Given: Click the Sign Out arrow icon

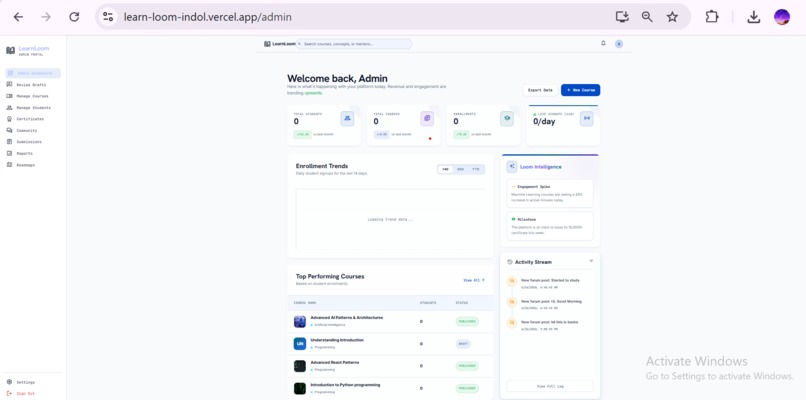Looking at the screenshot, I should tap(9, 393).
